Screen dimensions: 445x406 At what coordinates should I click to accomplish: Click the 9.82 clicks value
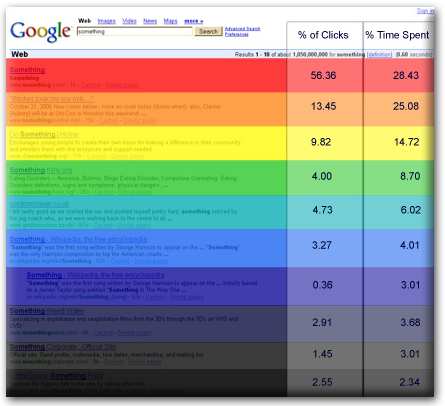(x=321, y=142)
